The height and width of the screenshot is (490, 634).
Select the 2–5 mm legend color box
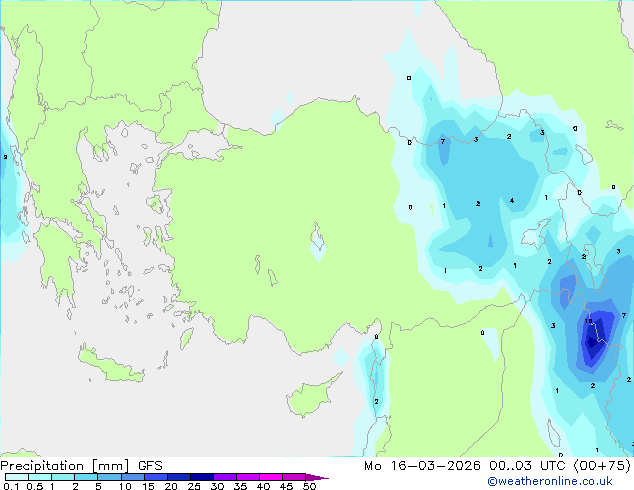pos(86,477)
